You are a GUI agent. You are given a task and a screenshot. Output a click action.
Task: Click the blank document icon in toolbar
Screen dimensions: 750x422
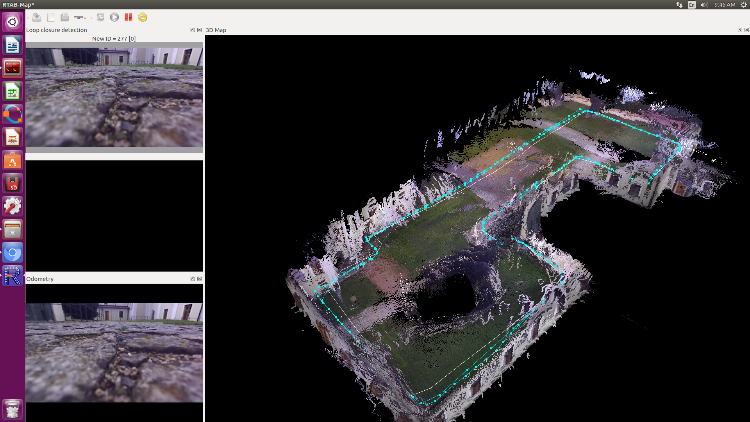51,17
